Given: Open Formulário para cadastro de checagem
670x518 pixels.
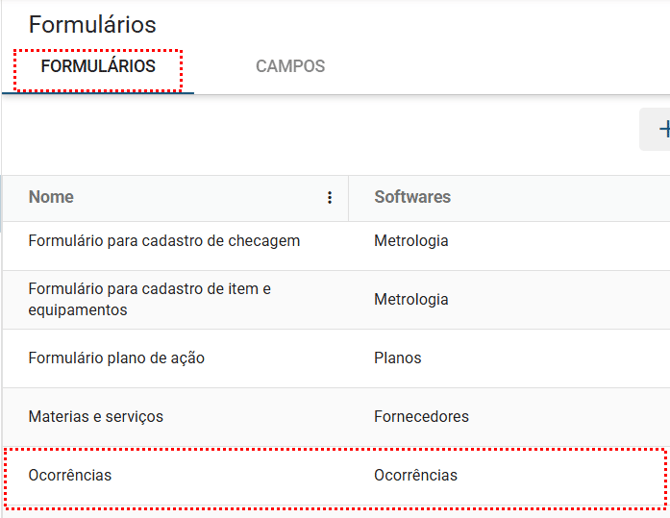Looking at the screenshot, I should (x=164, y=241).
